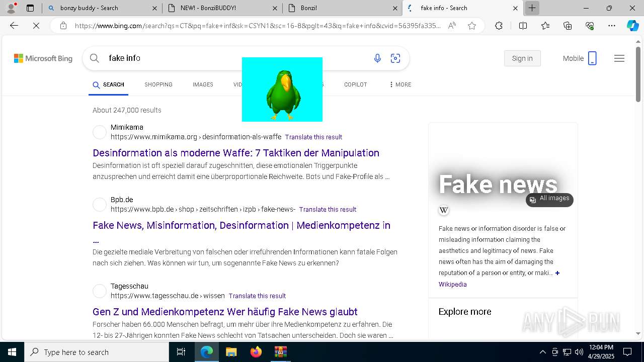Image resolution: width=644 pixels, height=362 pixels.
Task: Click the network icon in tray
Action: tap(567, 352)
